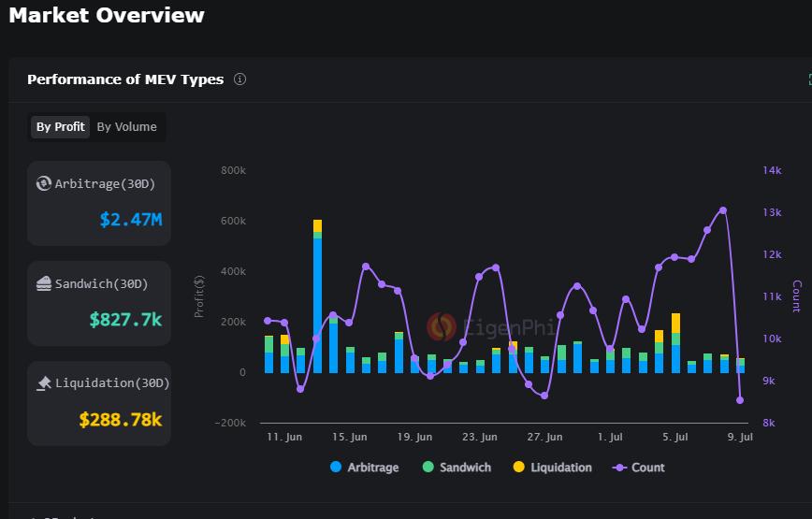Open the Sandwich(30D) summary card
The height and width of the screenshot is (519, 812).
(99, 303)
